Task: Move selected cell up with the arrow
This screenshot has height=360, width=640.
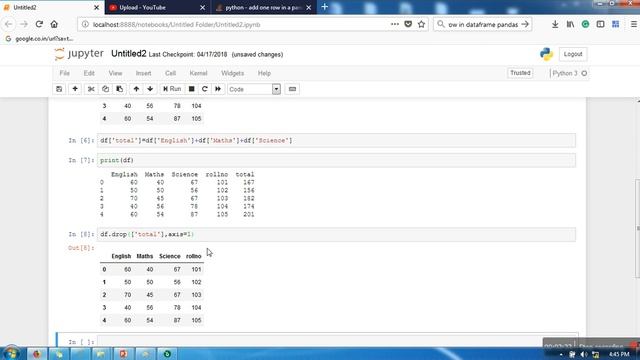Action: 136,89
